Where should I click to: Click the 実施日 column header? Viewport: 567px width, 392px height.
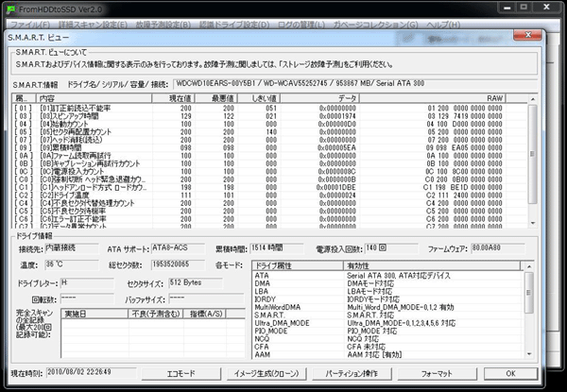click(x=94, y=314)
